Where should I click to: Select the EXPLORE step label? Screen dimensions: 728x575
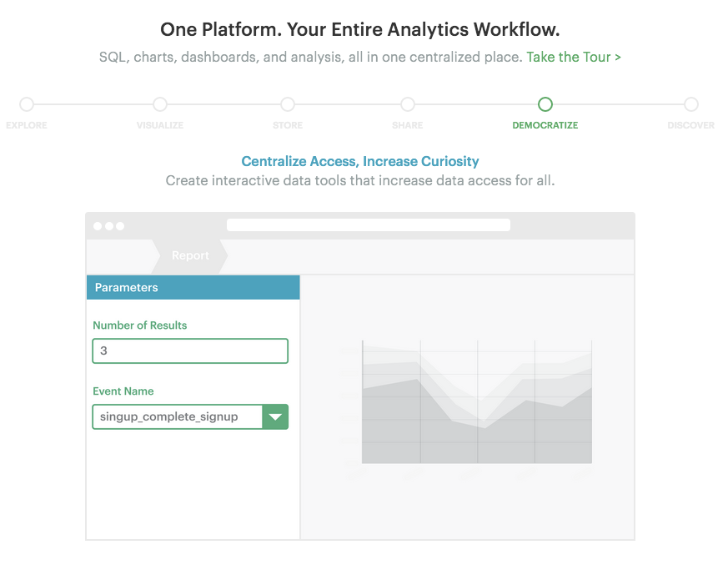tap(27, 125)
